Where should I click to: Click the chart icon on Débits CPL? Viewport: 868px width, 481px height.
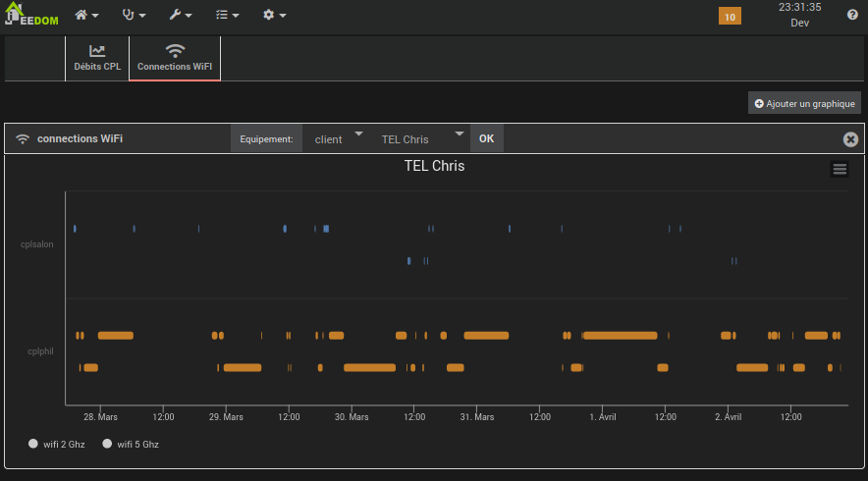tap(97, 51)
